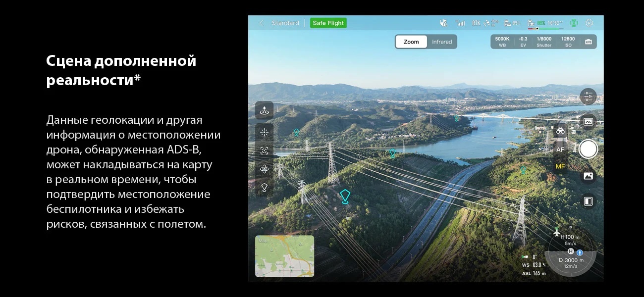Open the 12800 ISO setting
644x297 pixels.
pyautogui.click(x=568, y=42)
